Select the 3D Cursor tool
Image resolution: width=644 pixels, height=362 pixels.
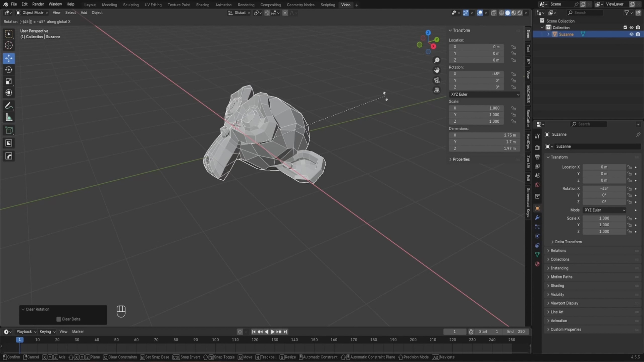coord(9,46)
